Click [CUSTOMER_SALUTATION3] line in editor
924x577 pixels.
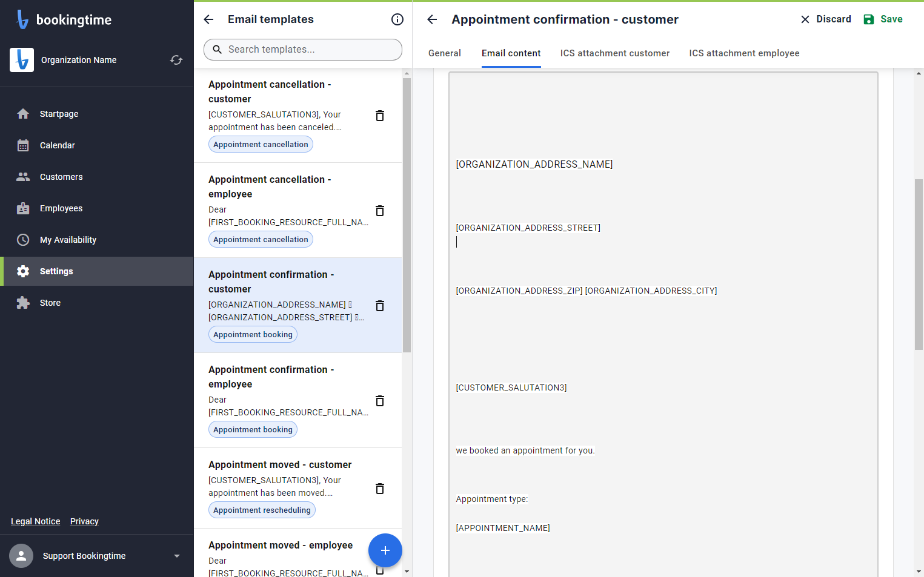pos(511,387)
